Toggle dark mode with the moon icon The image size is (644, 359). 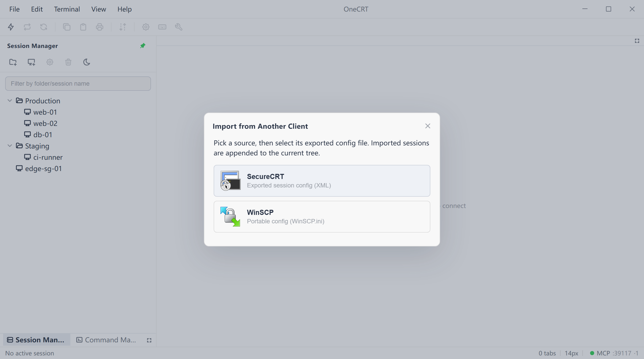click(x=87, y=62)
